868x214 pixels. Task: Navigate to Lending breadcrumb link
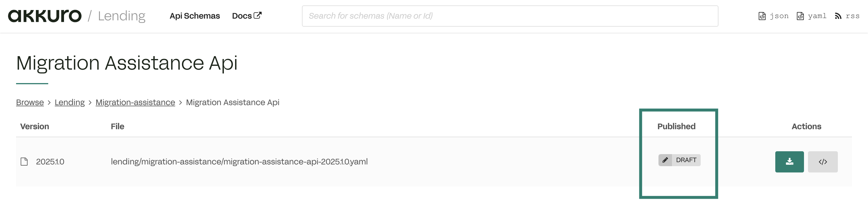click(x=69, y=102)
